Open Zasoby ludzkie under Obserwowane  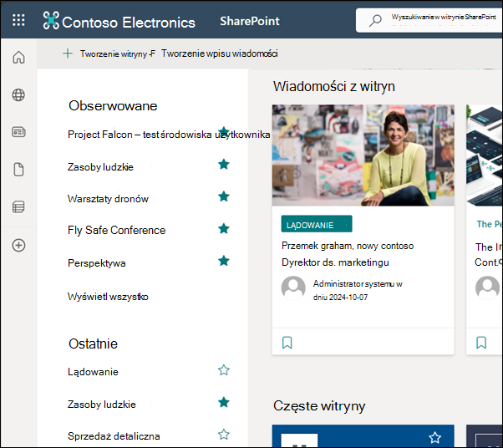(x=100, y=167)
